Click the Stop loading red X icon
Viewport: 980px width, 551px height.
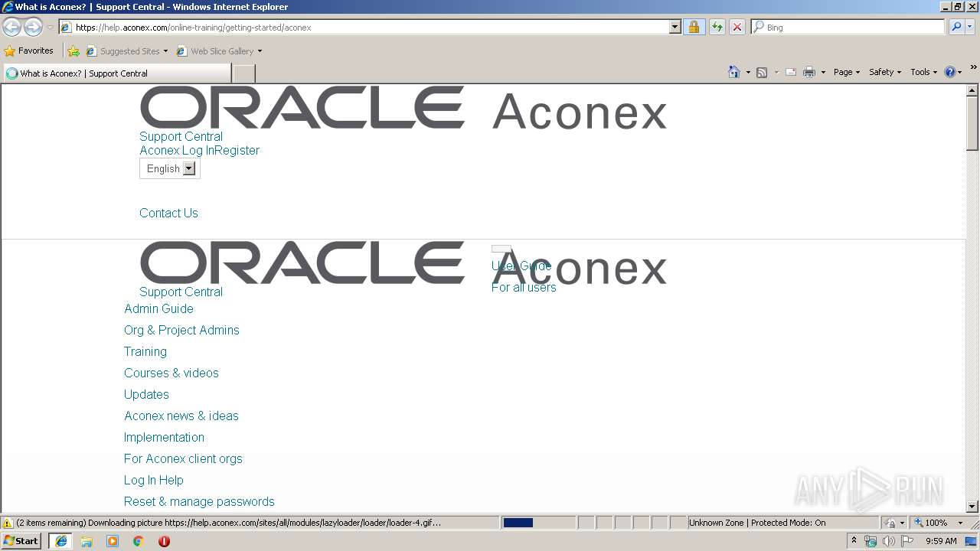tap(737, 27)
